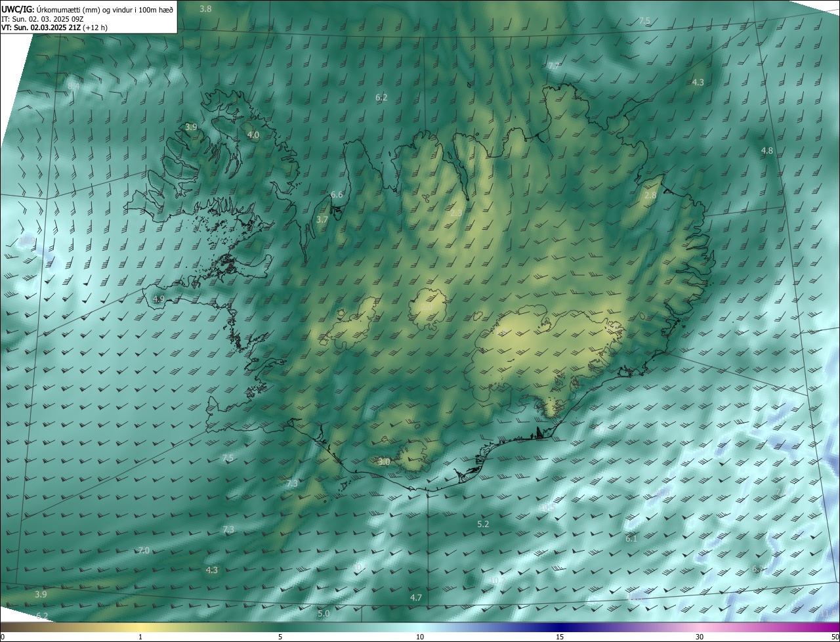This screenshot has height=642, width=840.
Task: Click the 5 tick label on the colorbar
Action: click(280, 637)
